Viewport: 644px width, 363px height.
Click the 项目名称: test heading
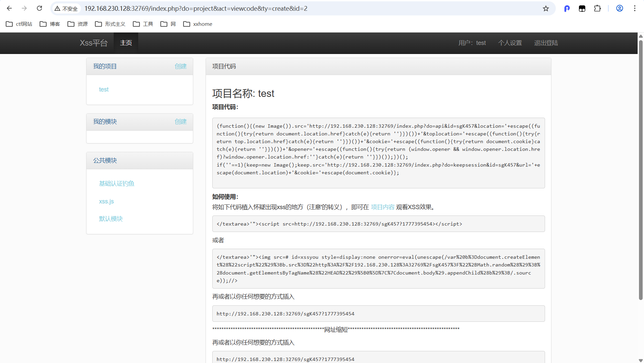(x=243, y=94)
